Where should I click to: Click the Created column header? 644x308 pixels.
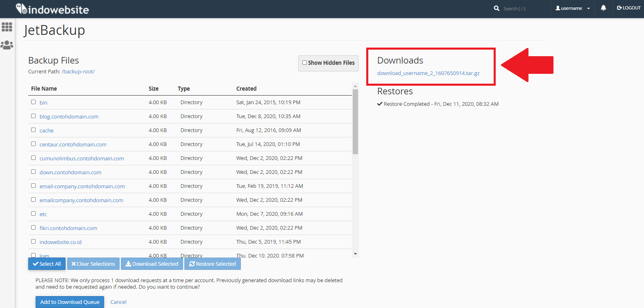[x=246, y=89]
